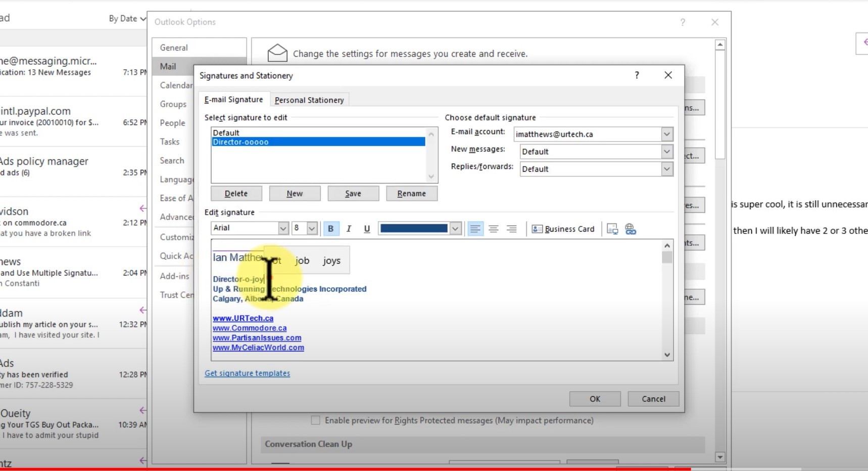The height and width of the screenshot is (471, 868).
Task: Toggle bold formatting in signature editor
Action: [330, 228]
